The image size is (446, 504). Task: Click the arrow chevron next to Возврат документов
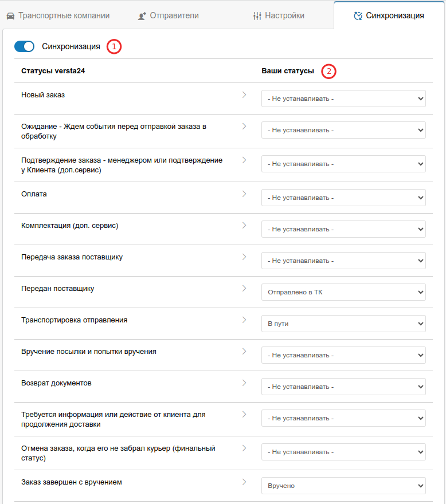click(x=244, y=383)
